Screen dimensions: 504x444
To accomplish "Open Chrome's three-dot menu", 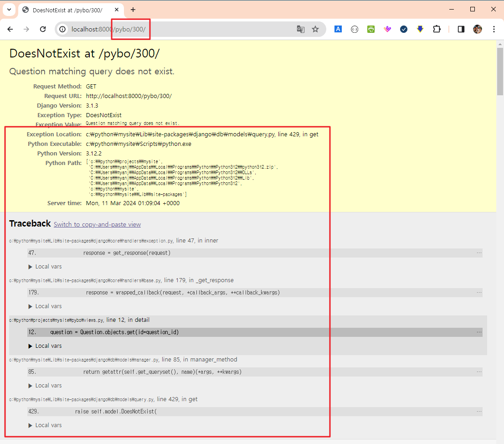I will coord(494,29).
